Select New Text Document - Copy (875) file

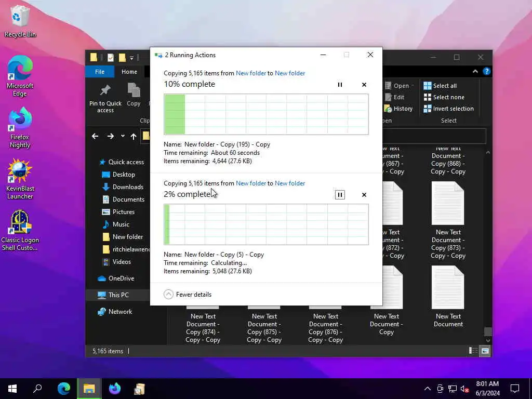pyautogui.click(x=264, y=324)
